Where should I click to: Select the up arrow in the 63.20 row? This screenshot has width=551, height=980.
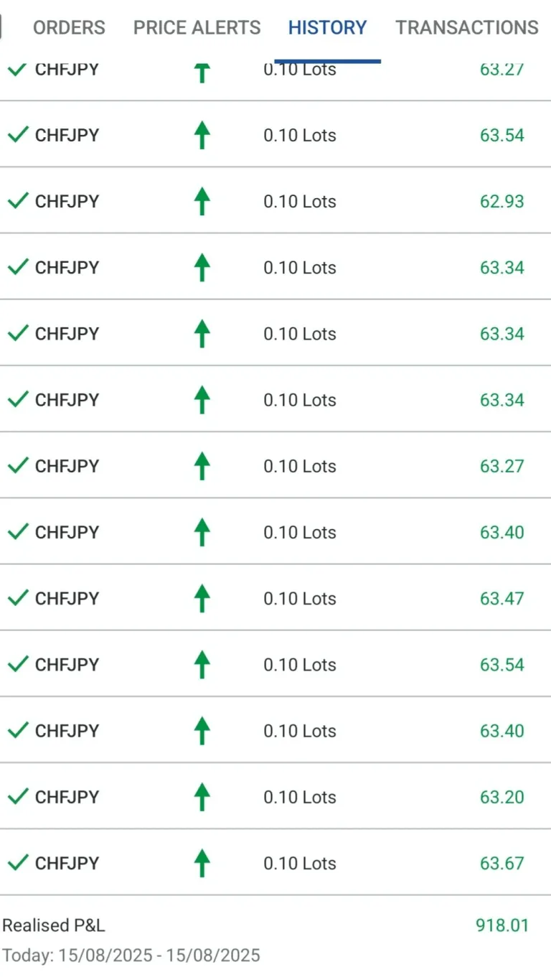(202, 796)
